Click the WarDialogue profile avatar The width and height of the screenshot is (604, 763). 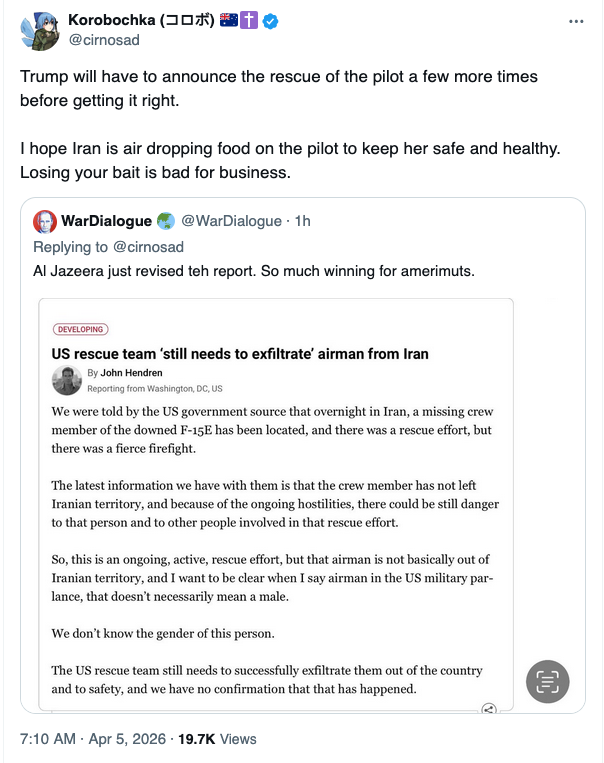[x=45, y=221]
